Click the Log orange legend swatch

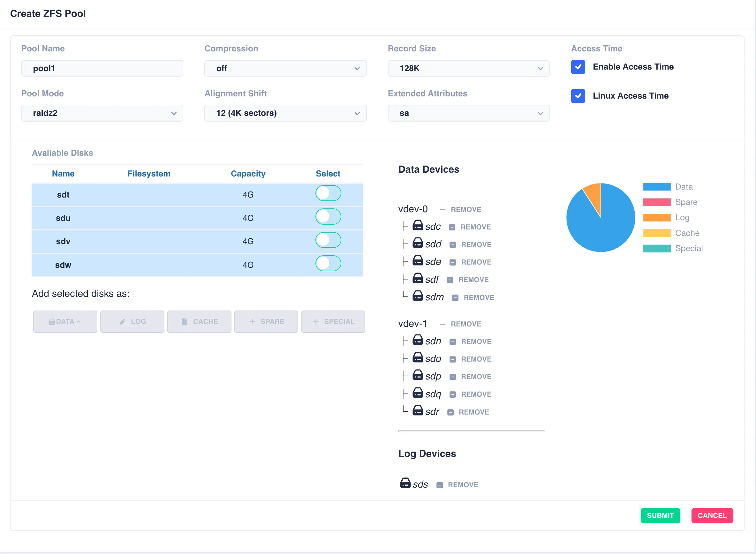click(656, 218)
